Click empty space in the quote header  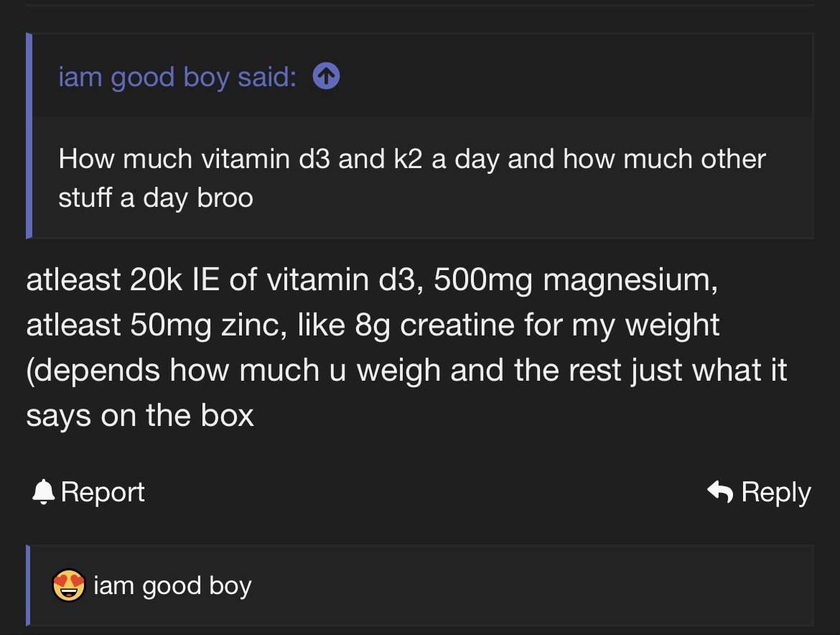pos(574,76)
